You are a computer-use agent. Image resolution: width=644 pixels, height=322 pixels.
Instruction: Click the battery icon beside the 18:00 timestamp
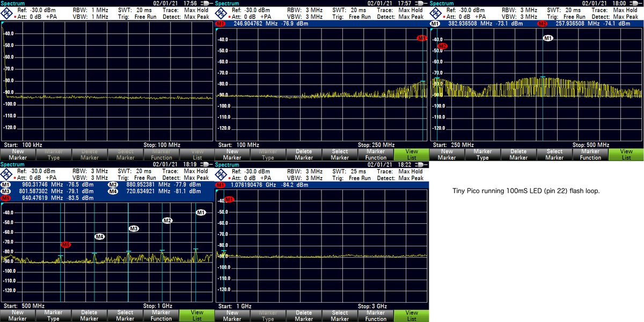(636, 3)
